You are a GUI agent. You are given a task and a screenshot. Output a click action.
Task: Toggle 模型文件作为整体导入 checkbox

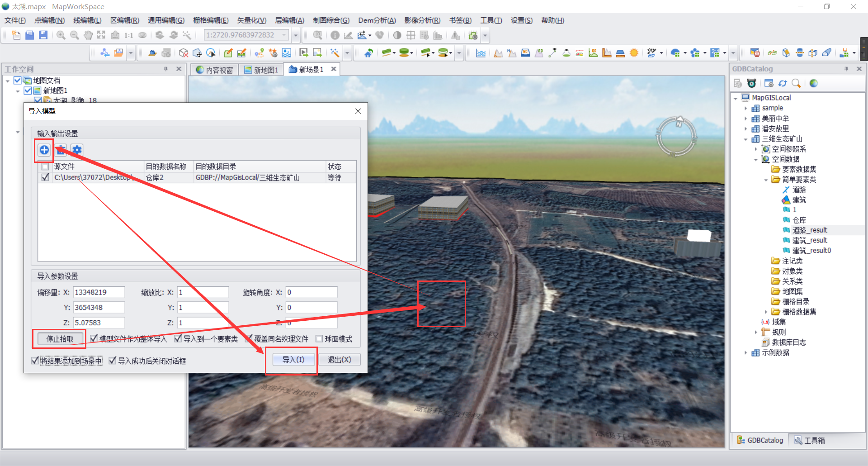[94, 338]
